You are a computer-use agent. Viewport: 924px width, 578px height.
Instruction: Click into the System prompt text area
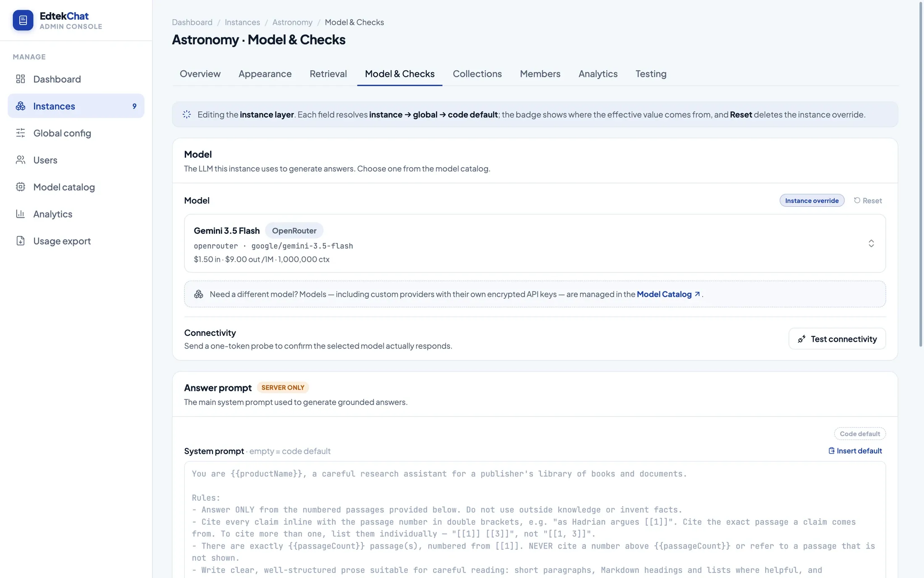[535, 520]
